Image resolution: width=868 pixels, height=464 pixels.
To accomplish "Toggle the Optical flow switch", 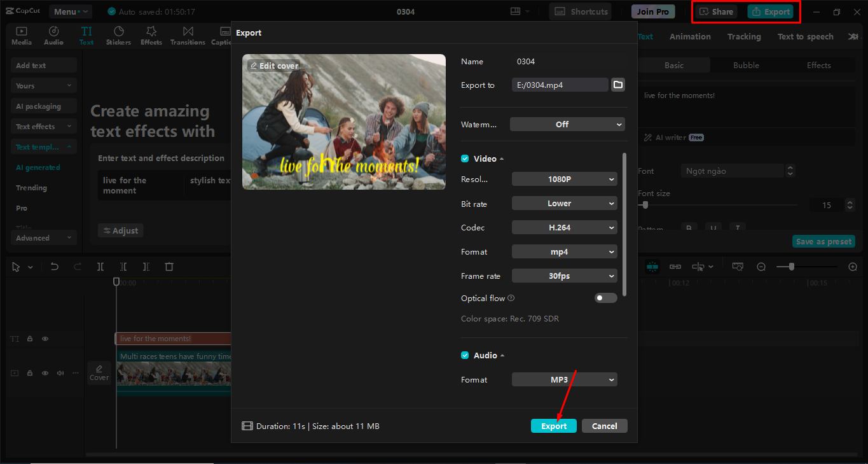I will click(605, 298).
